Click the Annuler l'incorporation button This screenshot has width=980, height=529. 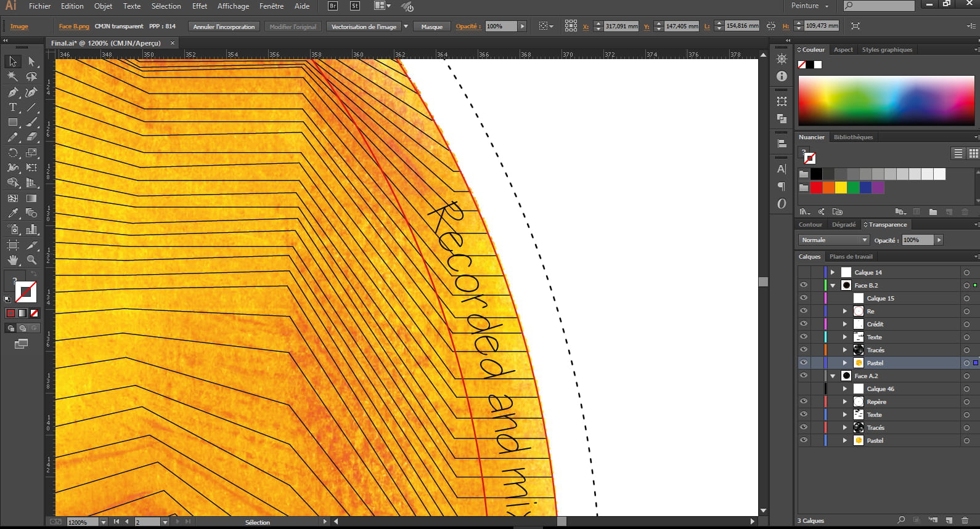(x=224, y=26)
